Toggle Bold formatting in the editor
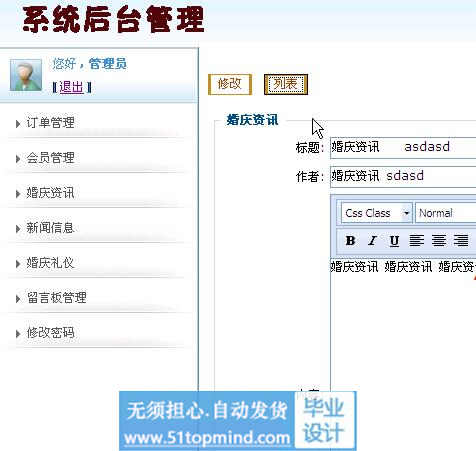 350,240
